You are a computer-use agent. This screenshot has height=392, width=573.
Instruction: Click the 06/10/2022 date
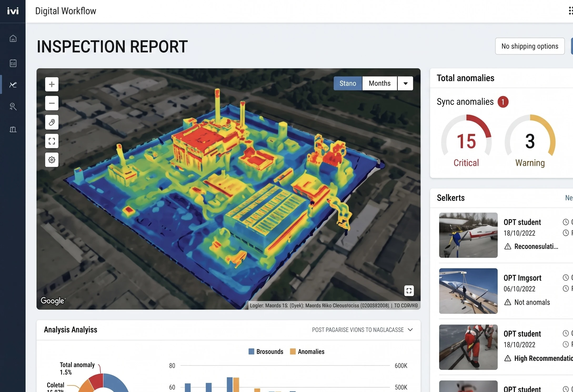pyautogui.click(x=519, y=289)
